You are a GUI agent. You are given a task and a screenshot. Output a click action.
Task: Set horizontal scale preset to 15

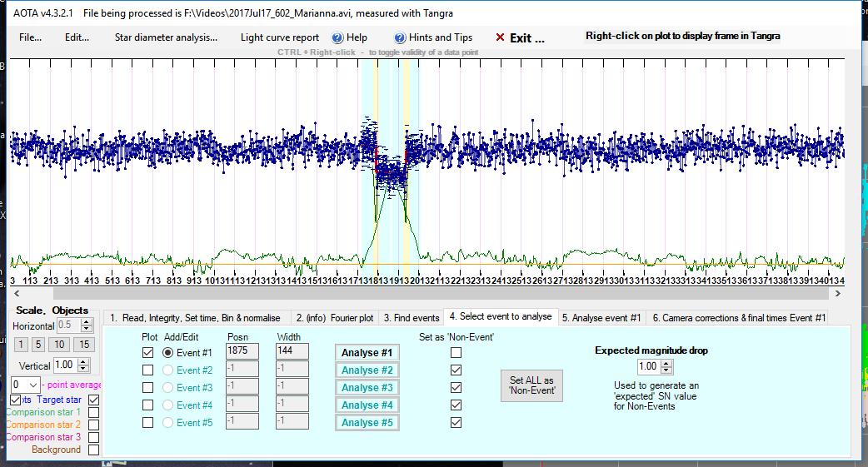(x=84, y=345)
